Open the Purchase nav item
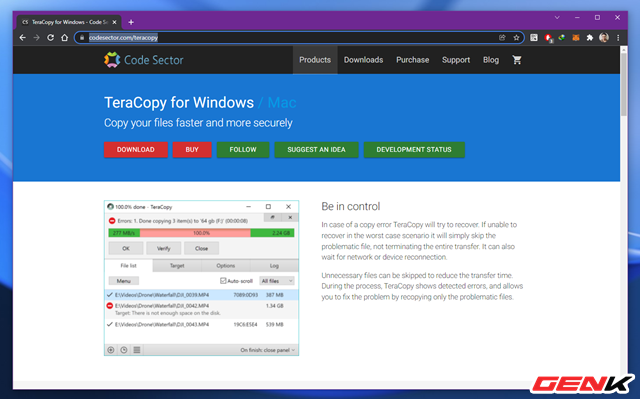640x399 pixels. (412, 60)
